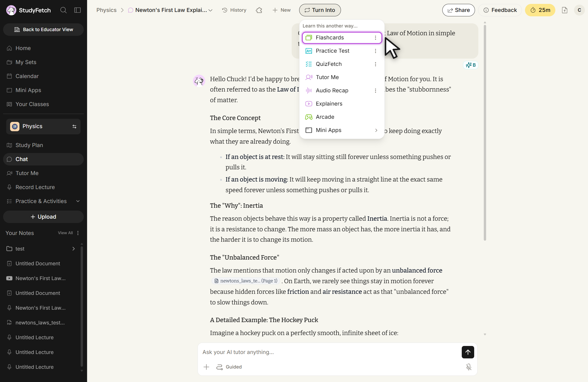Open newtons_laws_te... Page 1 citation

pos(246,281)
